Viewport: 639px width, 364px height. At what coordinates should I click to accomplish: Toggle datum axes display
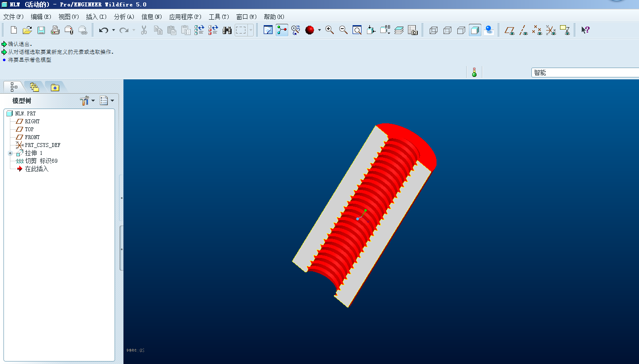(523, 31)
